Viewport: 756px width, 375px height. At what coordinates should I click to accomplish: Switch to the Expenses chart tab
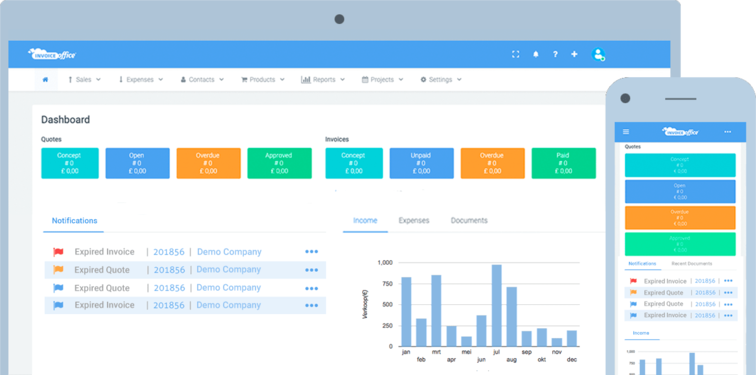(x=414, y=220)
